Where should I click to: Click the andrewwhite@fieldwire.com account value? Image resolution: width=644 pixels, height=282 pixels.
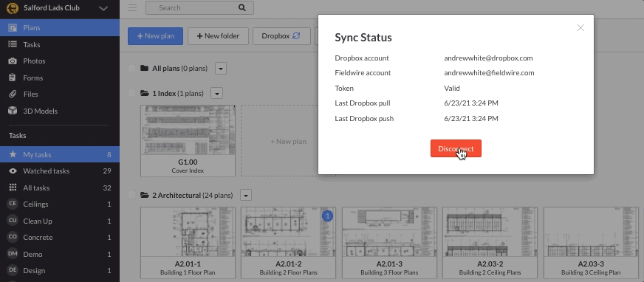click(489, 72)
